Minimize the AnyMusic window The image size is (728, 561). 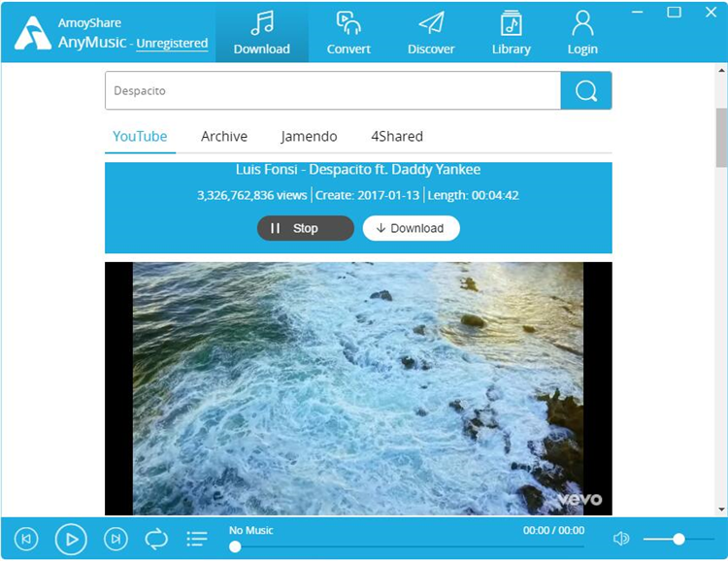638,12
